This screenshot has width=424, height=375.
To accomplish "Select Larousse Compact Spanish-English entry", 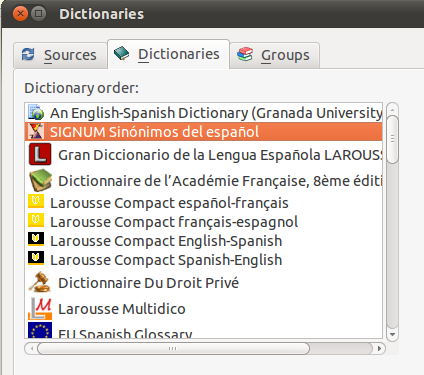I will (x=204, y=259).
